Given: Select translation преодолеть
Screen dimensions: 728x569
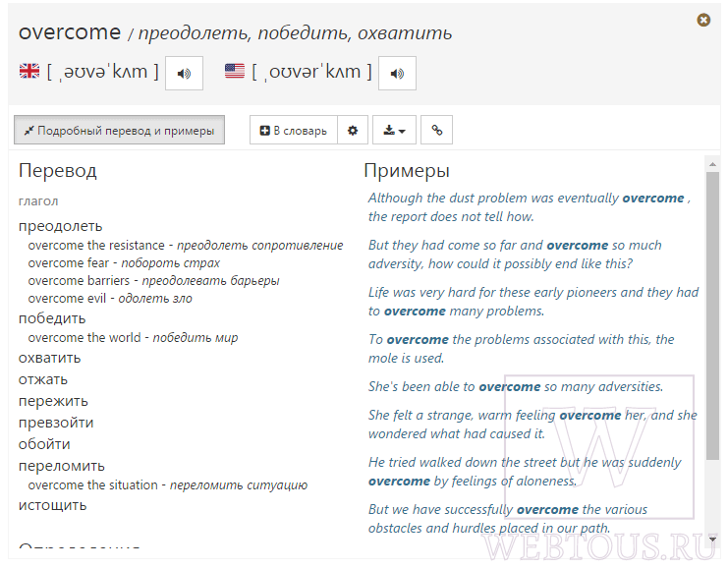Looking at the screenshot, I should pos(60,226).
